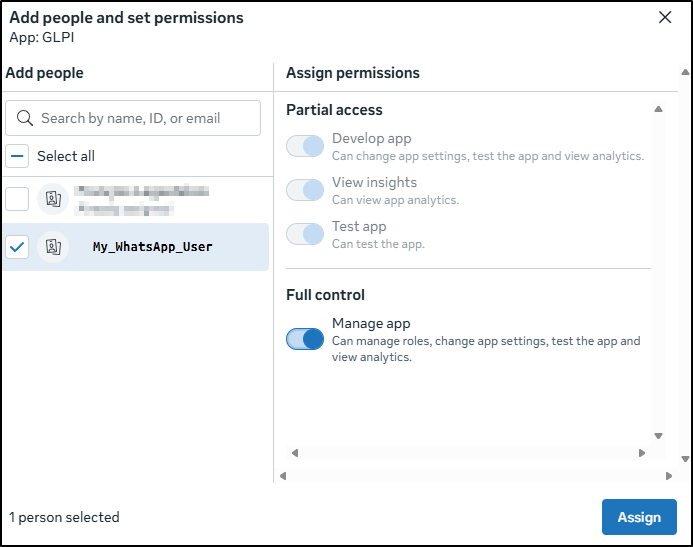Viewport: 693px width, 547px height.
Task: Click the Assign button
Action: pos(639,517)
